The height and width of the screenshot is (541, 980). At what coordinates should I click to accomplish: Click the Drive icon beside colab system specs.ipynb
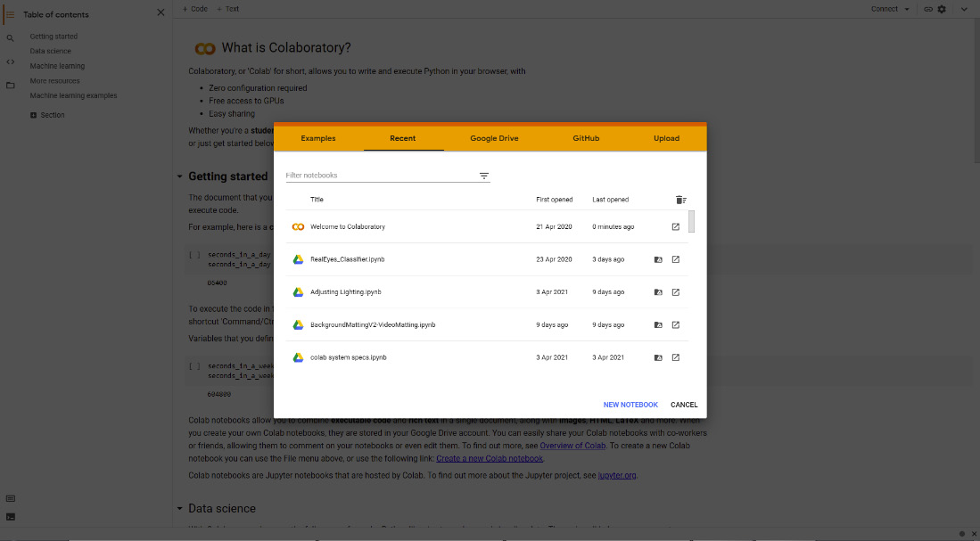(298, 357)
